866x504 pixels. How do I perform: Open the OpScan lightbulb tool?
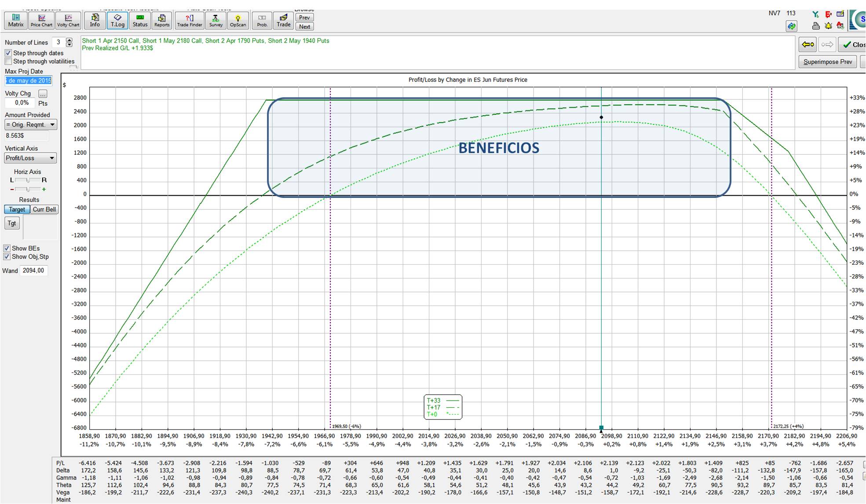pos(238,20)
